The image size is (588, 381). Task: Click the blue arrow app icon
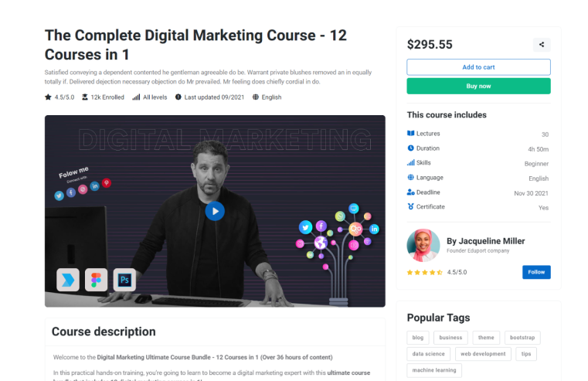coord(68,280)
